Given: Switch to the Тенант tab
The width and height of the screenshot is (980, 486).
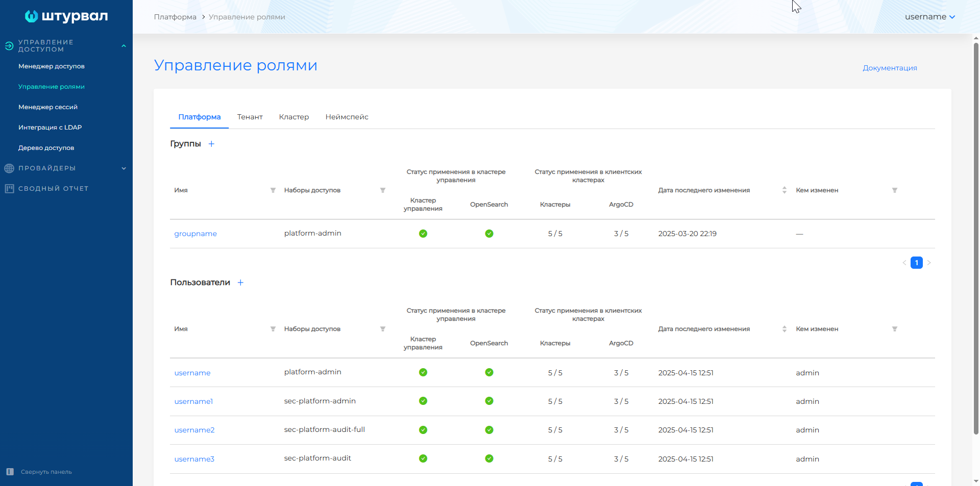Looking at the screenshot, I should click(x=250, y=117).
